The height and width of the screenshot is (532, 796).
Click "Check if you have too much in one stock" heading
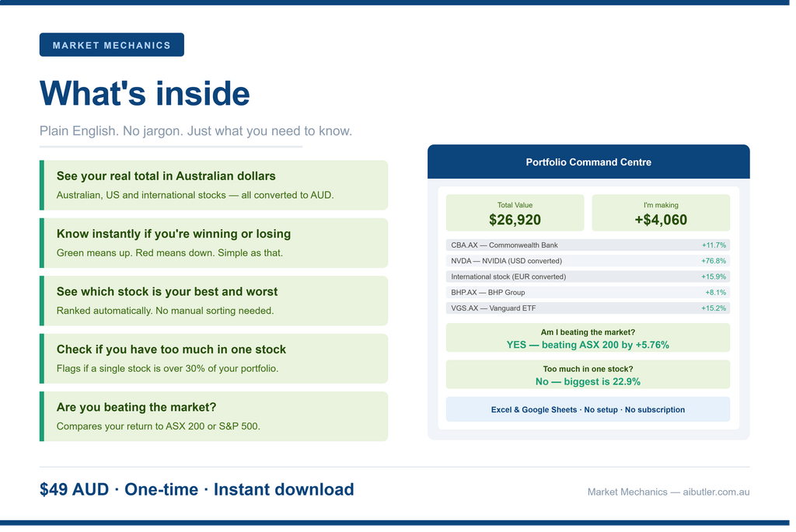pyautogui.click(x=171, y=349)
